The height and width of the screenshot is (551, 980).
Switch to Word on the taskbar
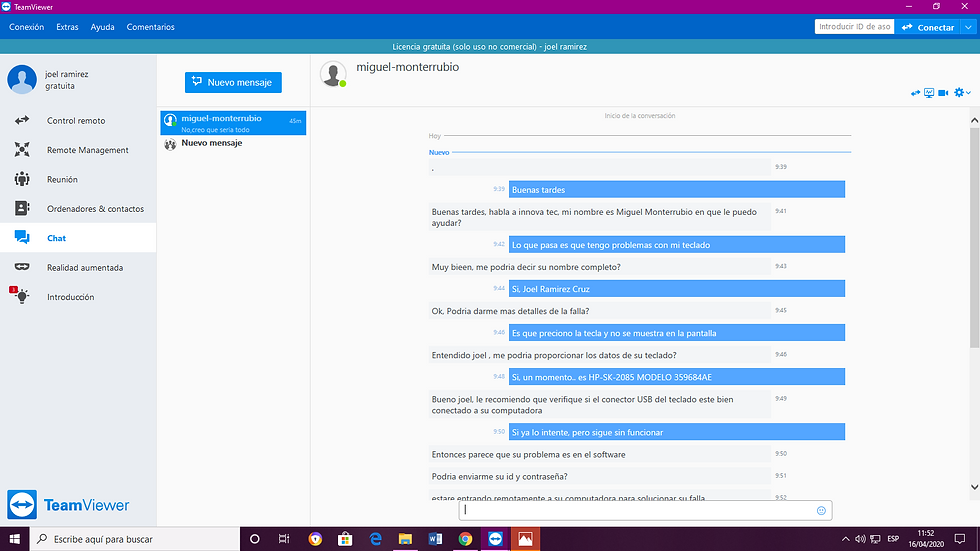coord(435,539)
